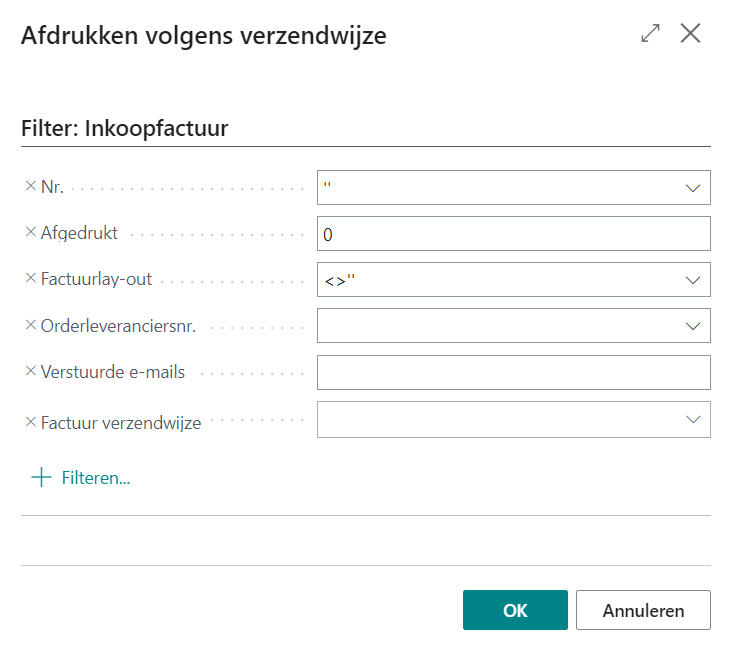Remove the Factuurlay-out filter via X icon
Viewport: 733px width, 651px height.
tap(30, 279)
